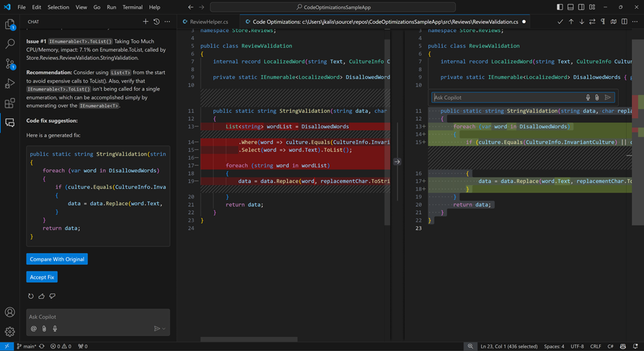Open the Source Control view

point(10,63)
